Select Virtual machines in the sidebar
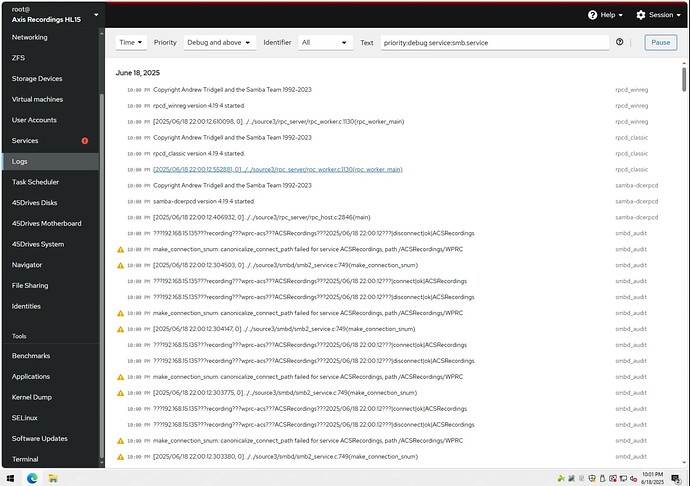The width and height of the screenshot is (690, 486). point(50,99)
